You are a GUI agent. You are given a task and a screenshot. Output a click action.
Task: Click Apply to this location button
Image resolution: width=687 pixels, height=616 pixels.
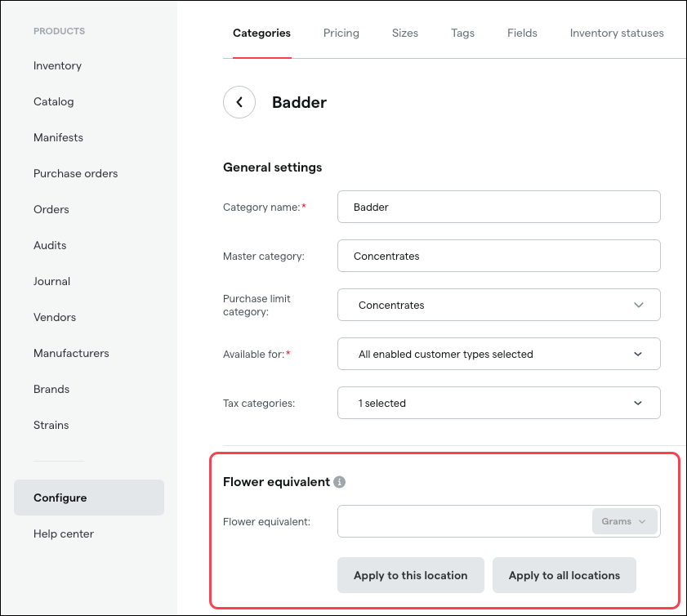click(410, 575)
